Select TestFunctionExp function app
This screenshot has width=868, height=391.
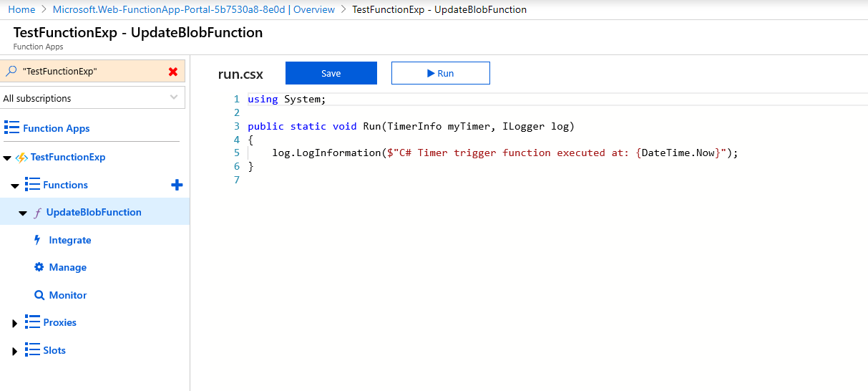click(x=68, y=157)
